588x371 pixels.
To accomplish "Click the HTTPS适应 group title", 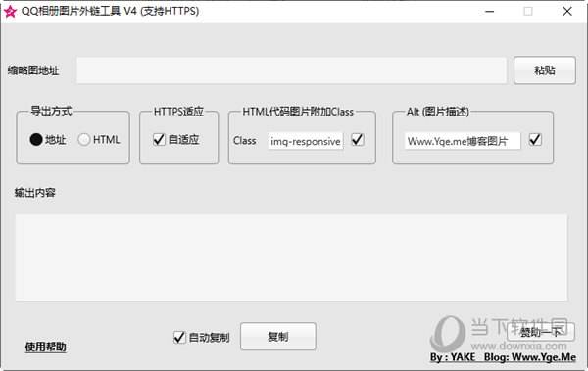I will click(178, 112).
